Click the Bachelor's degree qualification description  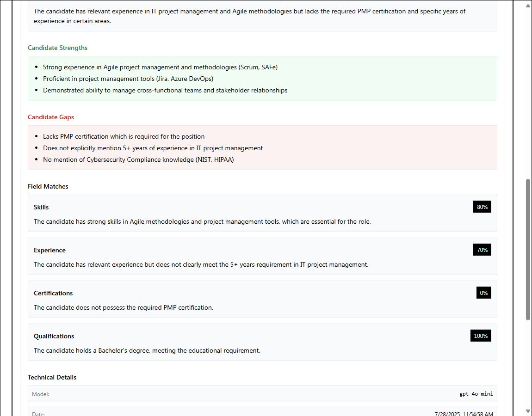[x=147, y=350]
